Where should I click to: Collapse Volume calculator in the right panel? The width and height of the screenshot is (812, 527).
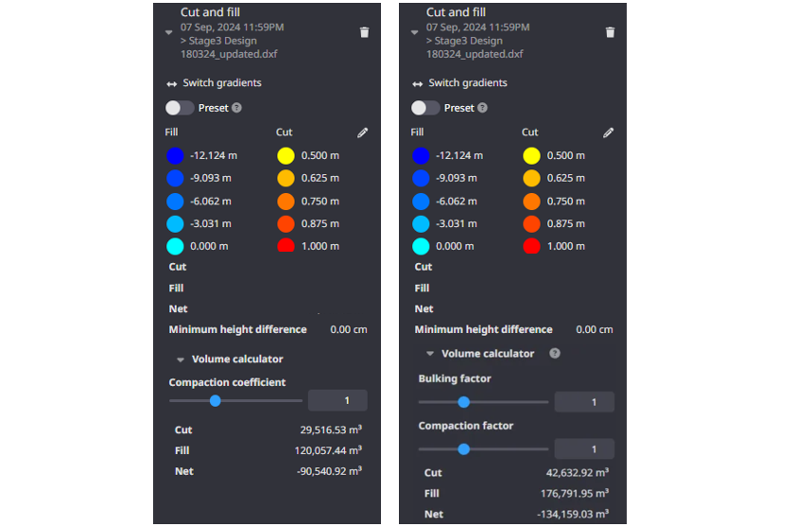pyautogui.click(x=430, y=354)
